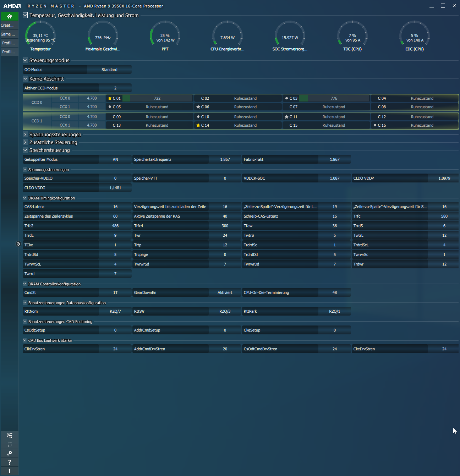Click the Temperatur gauge
Viewport: 460px width, 476px height.
click(40, 35)
